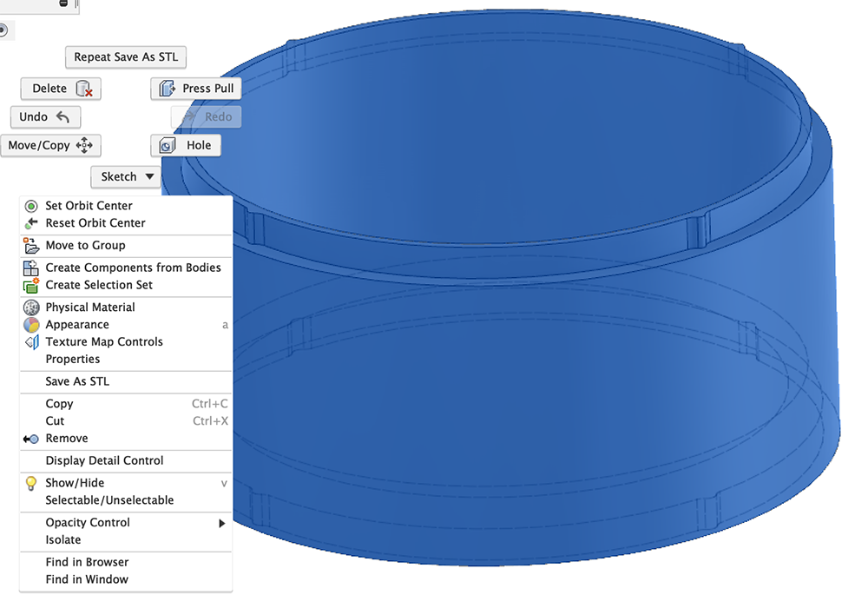Click the Press Pull icon
The height and width of the screenshot is (595, 868).
tap(168, 89)
